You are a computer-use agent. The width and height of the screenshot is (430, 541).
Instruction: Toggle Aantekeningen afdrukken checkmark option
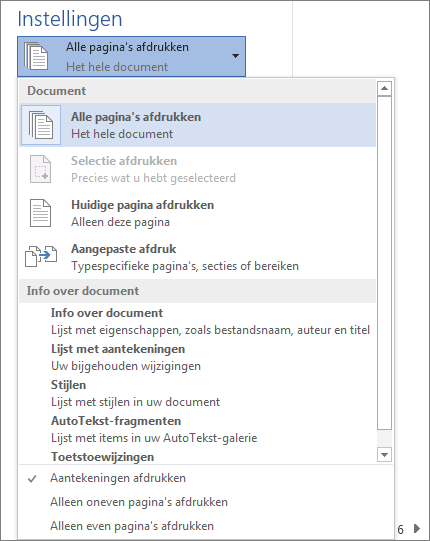pos(206,478)
